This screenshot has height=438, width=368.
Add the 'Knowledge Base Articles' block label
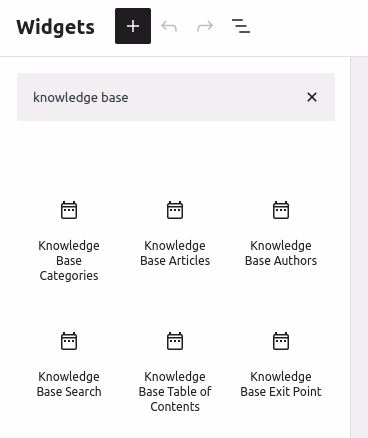175,253
